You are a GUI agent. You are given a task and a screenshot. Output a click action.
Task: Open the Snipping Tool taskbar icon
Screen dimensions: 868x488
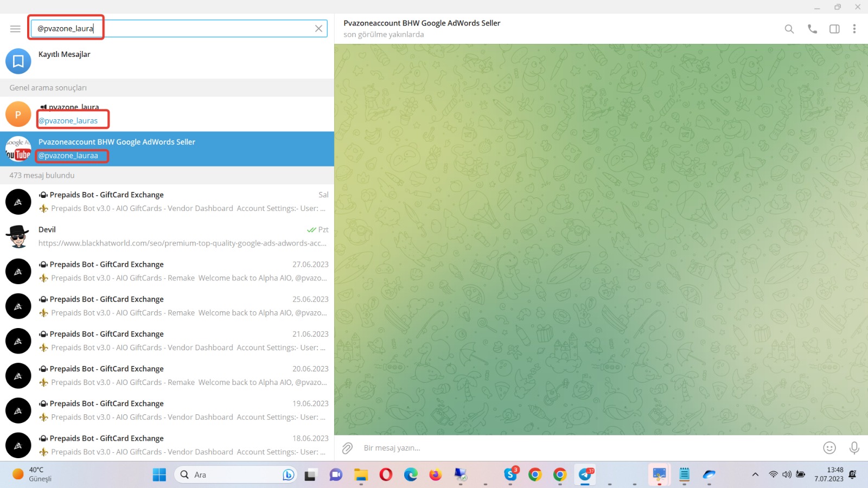[x=659, y=475]
